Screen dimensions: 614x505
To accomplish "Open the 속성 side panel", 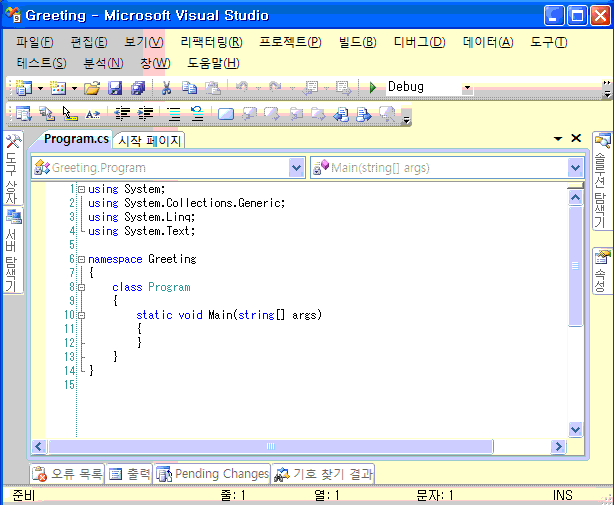I will [602, 271].
